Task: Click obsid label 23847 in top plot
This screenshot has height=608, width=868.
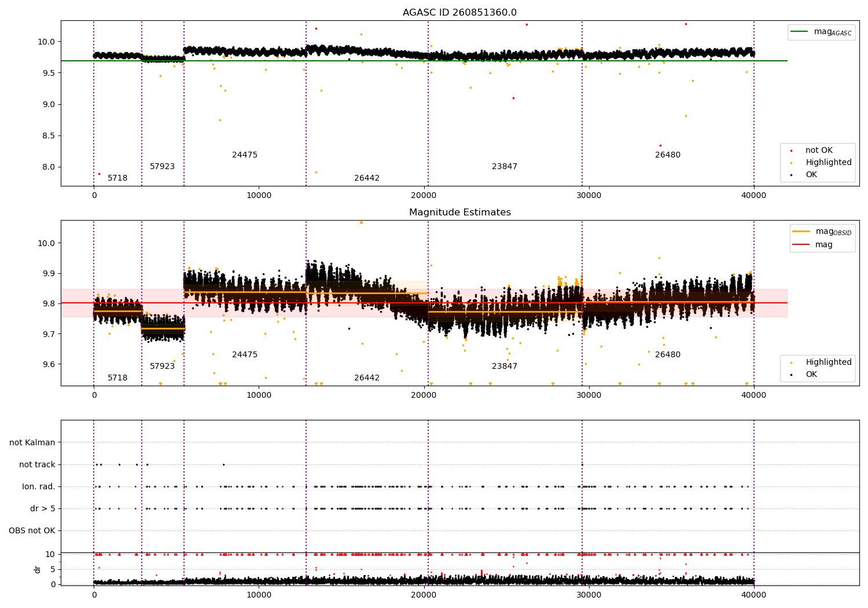Action: [x=505, y=167]
